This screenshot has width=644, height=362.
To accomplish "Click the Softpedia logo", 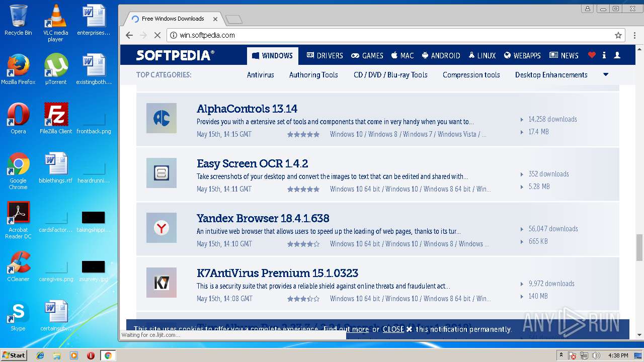I will (176, 55).
